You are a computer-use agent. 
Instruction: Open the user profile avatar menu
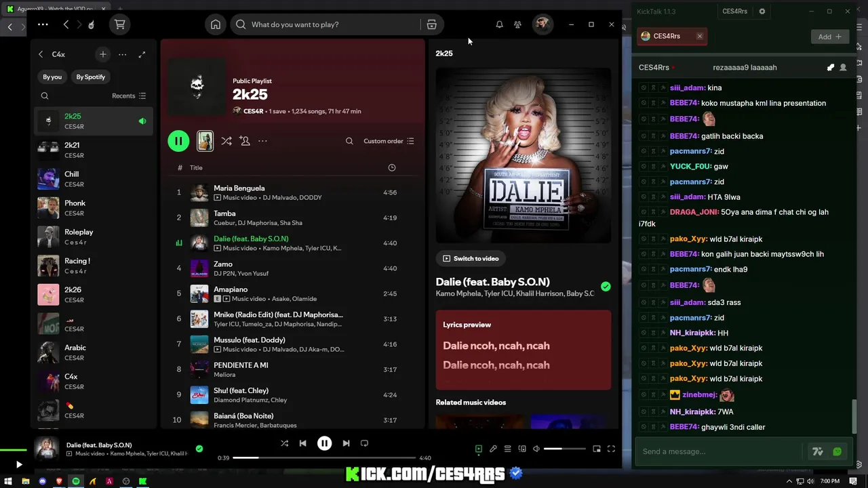click(x=542, y=24)
